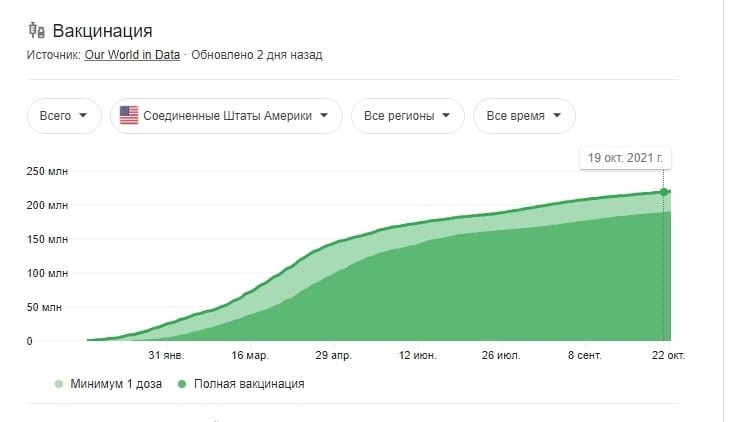Click the Минимум 1 доза legend label
This screenshot has width=729, height=422.
pos(116,384)
